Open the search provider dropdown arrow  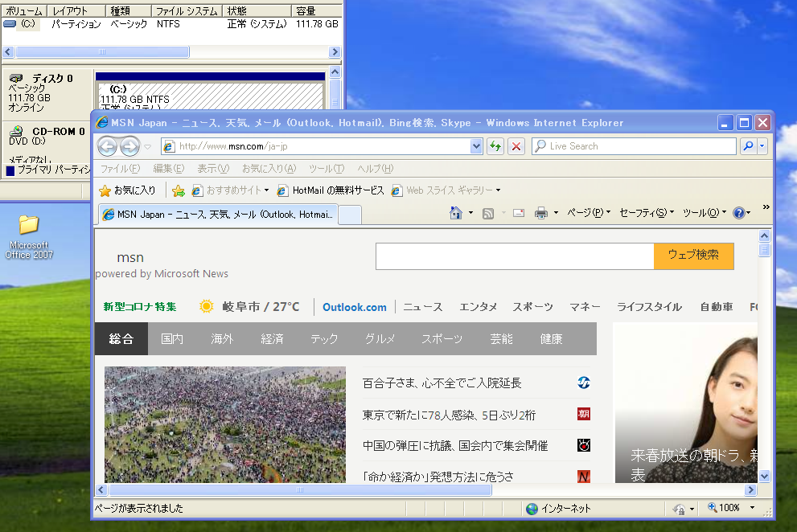click(762, 146)
